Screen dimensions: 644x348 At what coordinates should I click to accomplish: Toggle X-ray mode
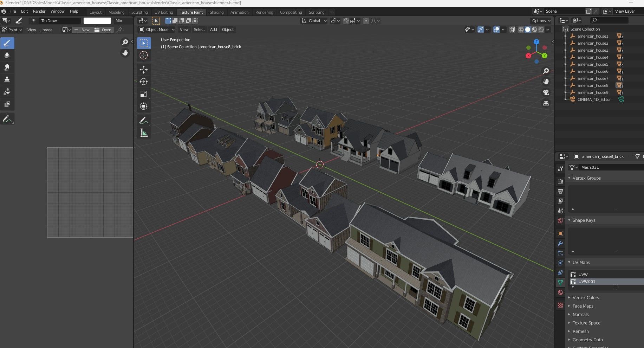[512, 30]
